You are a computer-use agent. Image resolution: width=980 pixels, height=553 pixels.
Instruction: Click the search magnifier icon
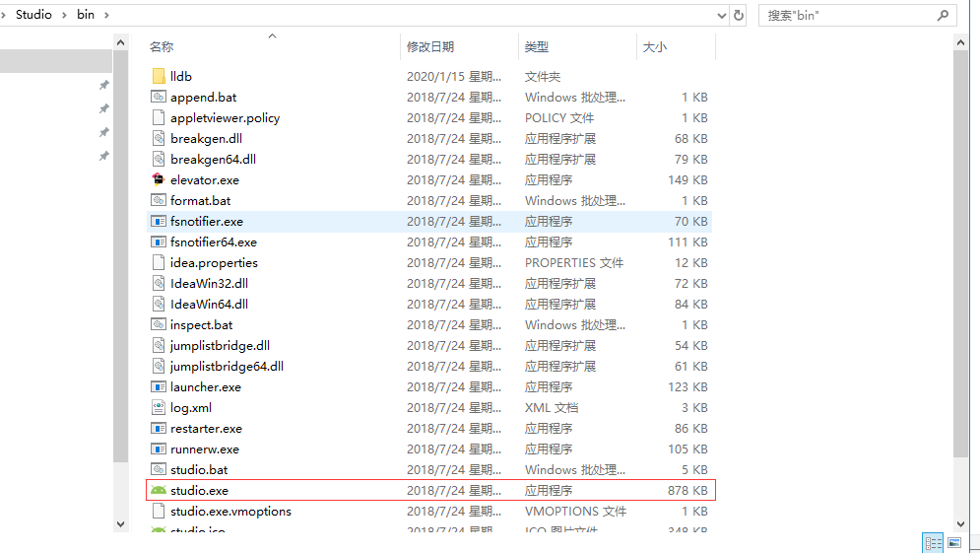(x=944, y=15)
